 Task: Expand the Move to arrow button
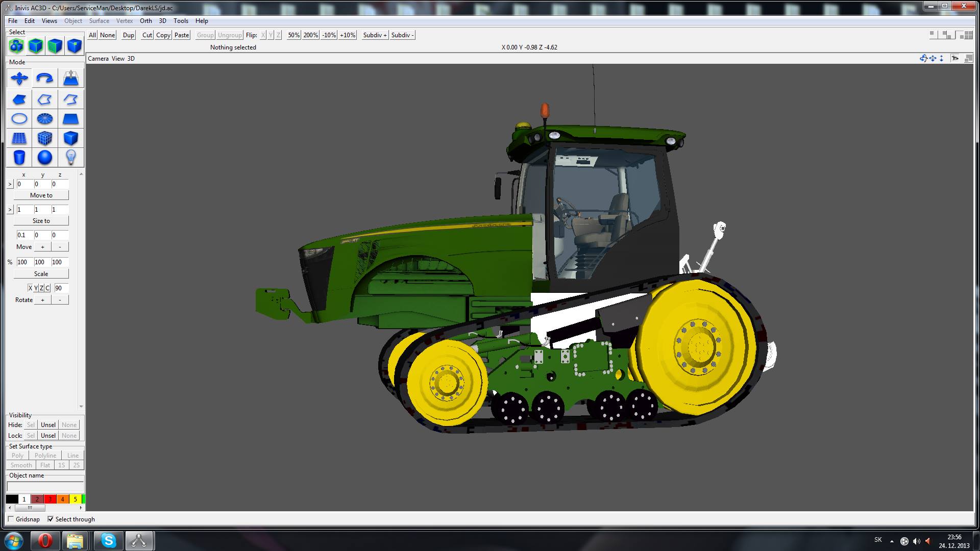[10, 184]
